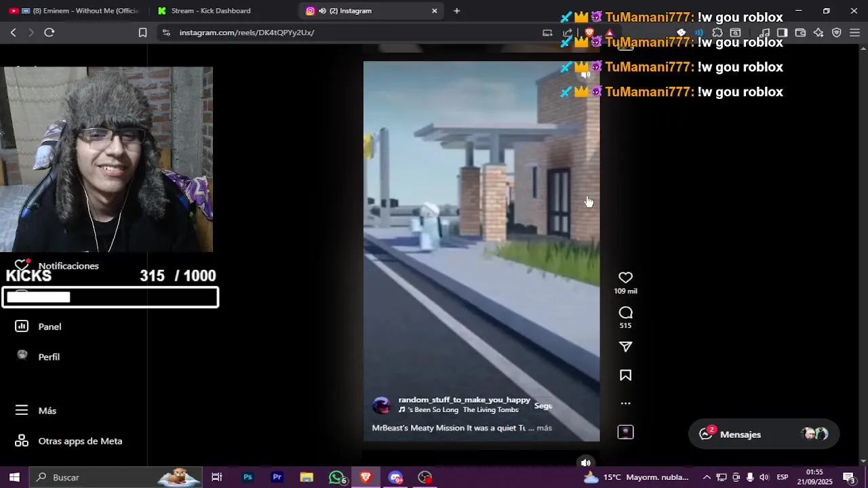The width and height of the screenshot is (868, 488).
Task: Open Brave browser from the taskbar
Action: [x=366, y=477]
